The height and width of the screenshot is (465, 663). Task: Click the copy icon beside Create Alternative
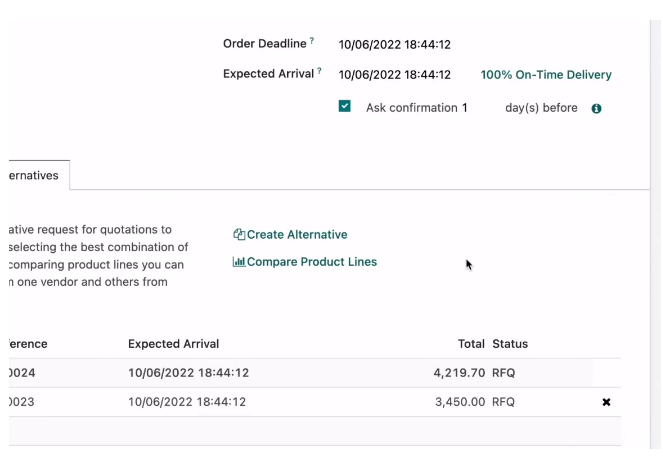tap(239, 235)
